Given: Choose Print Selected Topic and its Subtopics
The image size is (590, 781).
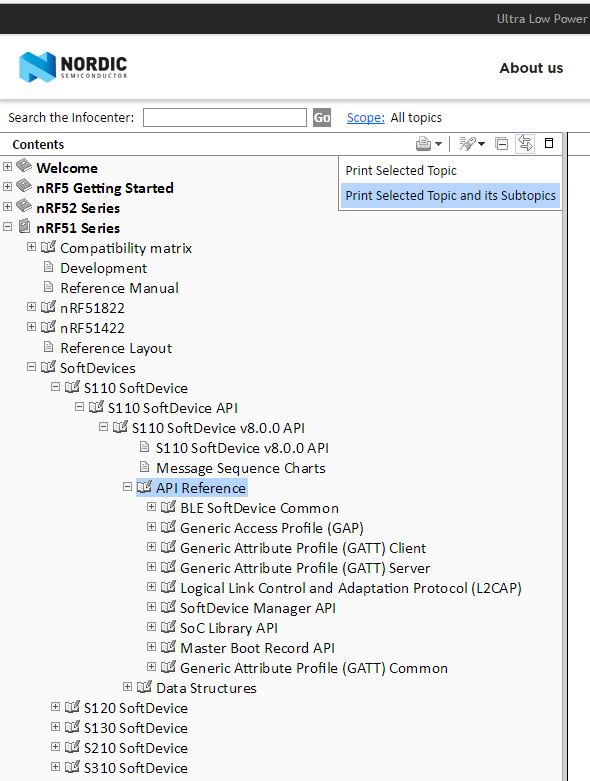Looking at the screenshot, I should [450, 195].
